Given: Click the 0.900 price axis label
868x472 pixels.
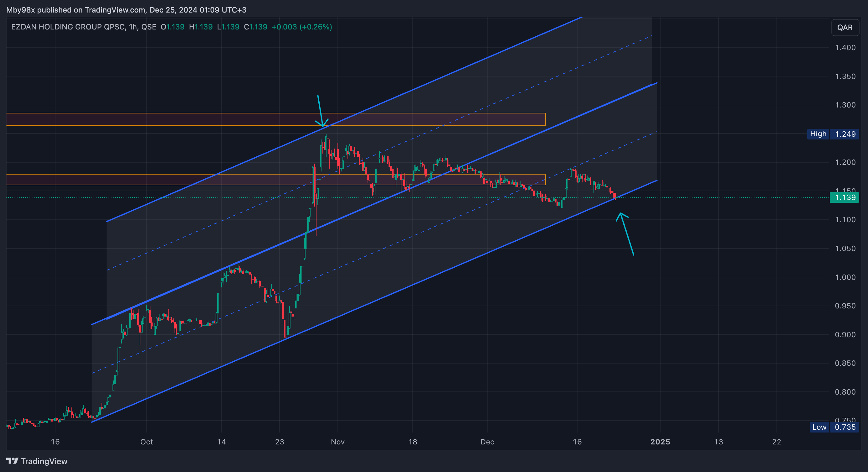Looking at the screenshot, I should click(x=845, y=335).
